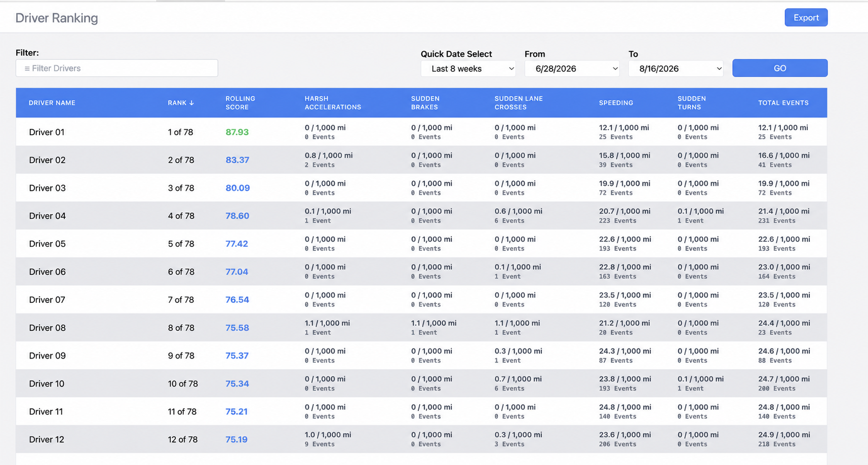Sort by Sudden Lane Crosses column header
The image size is (868, 465).
[519, 103]
